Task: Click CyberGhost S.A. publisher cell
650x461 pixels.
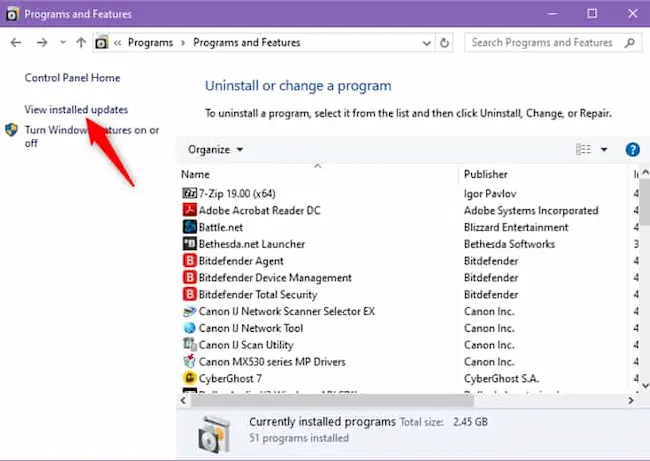Action: point(501,379)
